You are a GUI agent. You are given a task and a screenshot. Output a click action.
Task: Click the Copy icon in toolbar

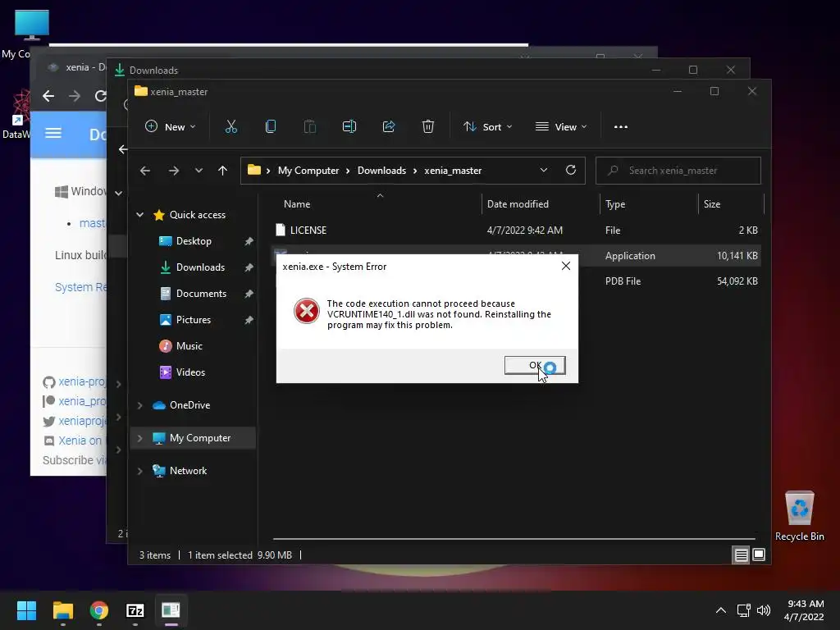click(x=271, y=127)
